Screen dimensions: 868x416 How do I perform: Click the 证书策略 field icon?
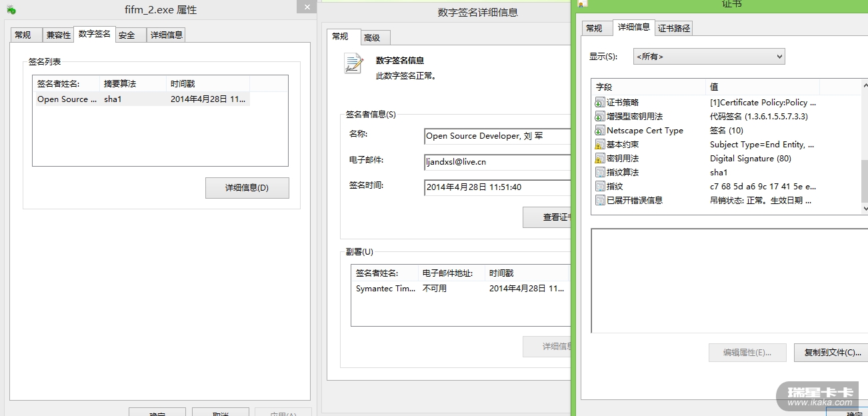point(599,103)
